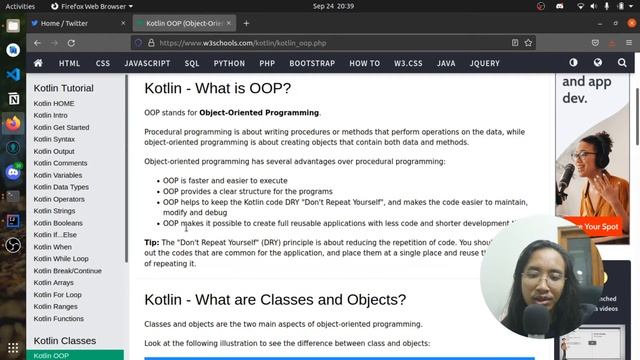The width and height of the screenshot is (640, 360).
Task: Open Activities overview
Action: tap(20, 6)
